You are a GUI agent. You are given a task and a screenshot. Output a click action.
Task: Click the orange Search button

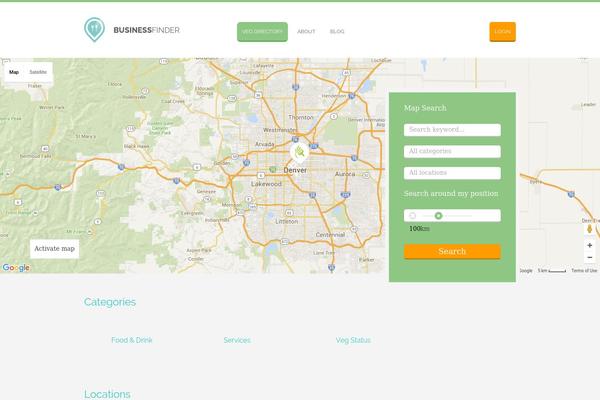[452, 251]
